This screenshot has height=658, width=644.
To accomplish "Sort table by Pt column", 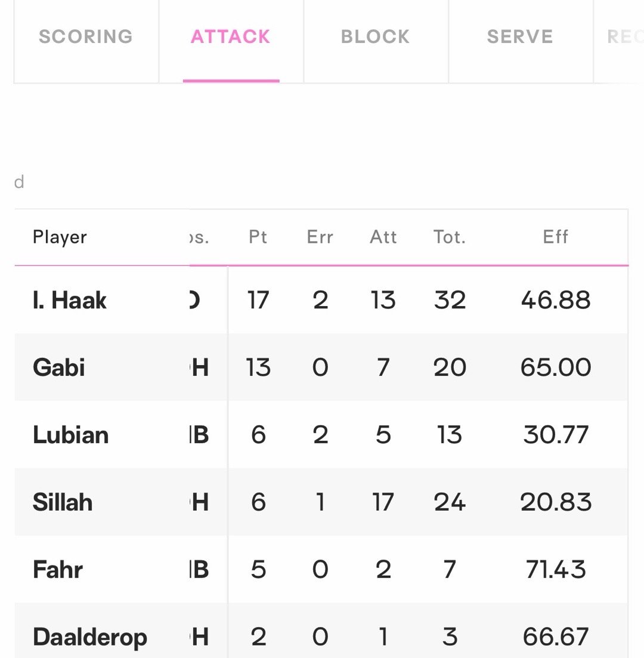I will (x=258, y=237).
